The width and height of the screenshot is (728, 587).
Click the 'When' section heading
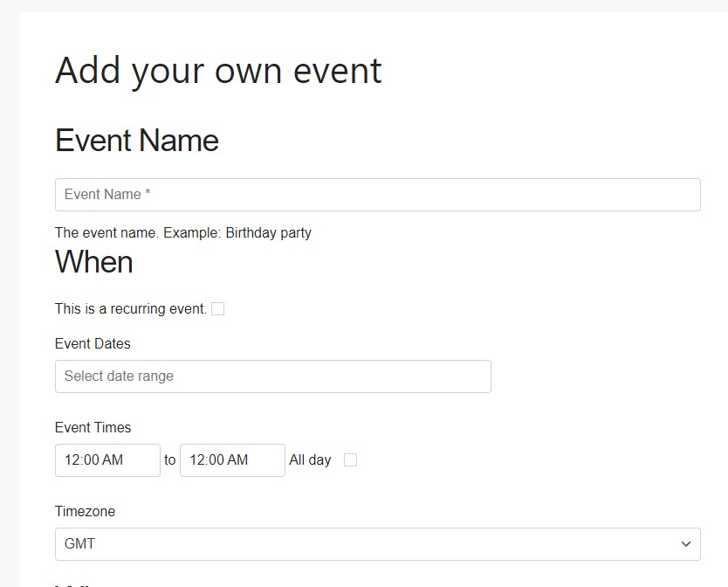coord(94,262)
